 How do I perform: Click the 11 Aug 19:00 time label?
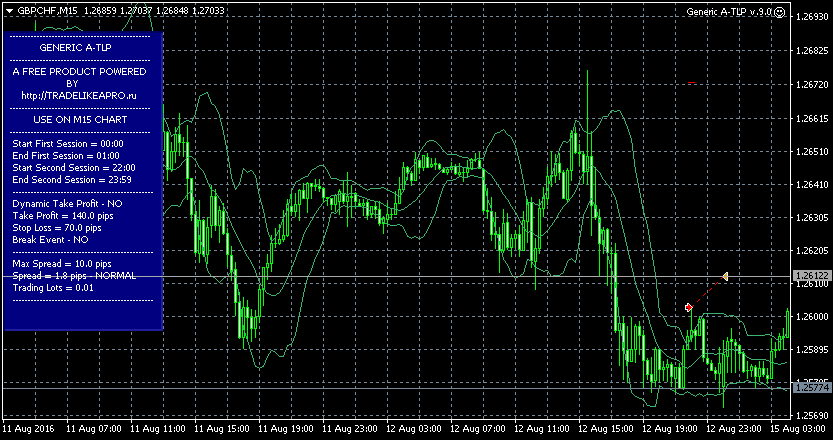pyautogui.click(x=286, y=428)
